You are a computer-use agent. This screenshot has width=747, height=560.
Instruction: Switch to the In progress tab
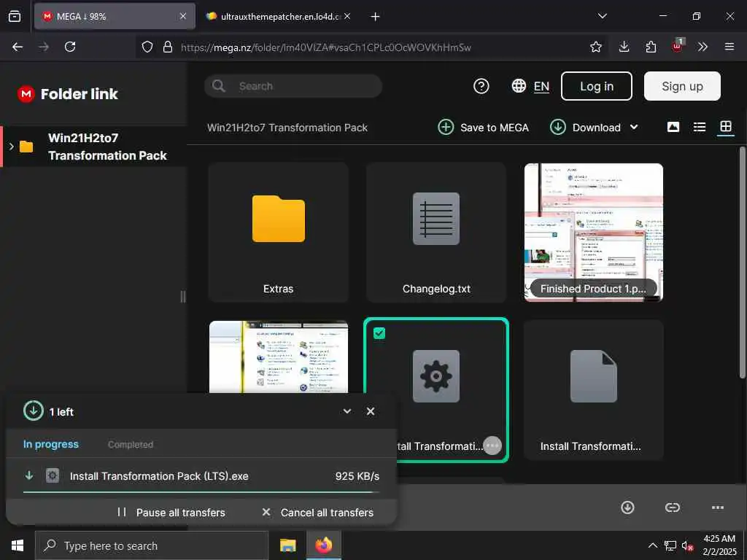[x=51, y=444]
